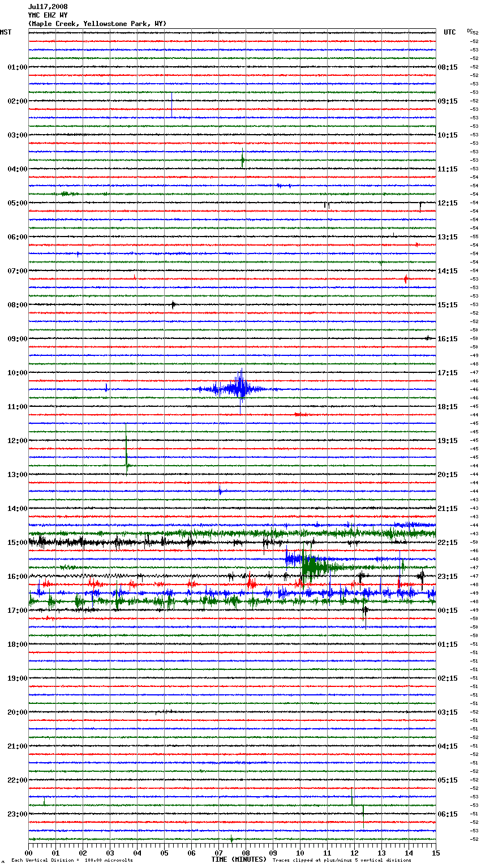Click the 08:15 UTC time label
This screenshot has height=868, width=481.
click(x=448, y=67)
